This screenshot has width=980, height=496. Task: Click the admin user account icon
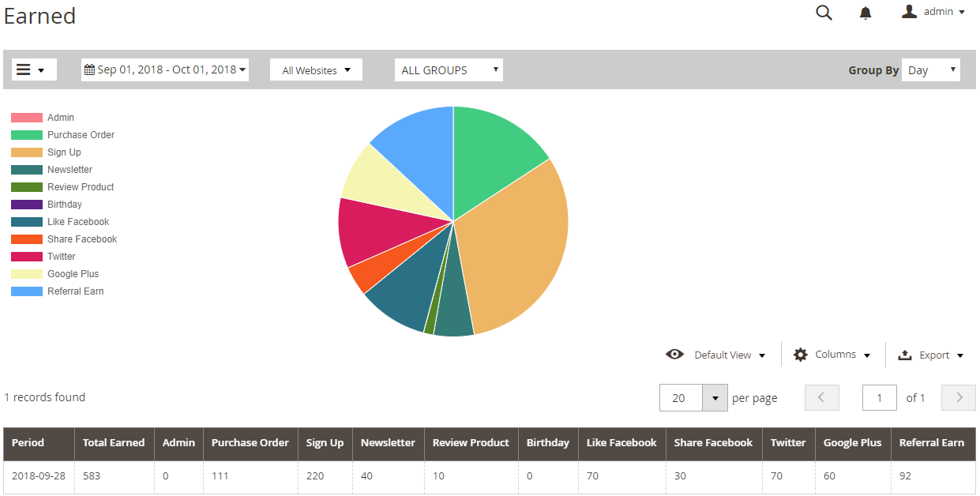tap(909, 12)
